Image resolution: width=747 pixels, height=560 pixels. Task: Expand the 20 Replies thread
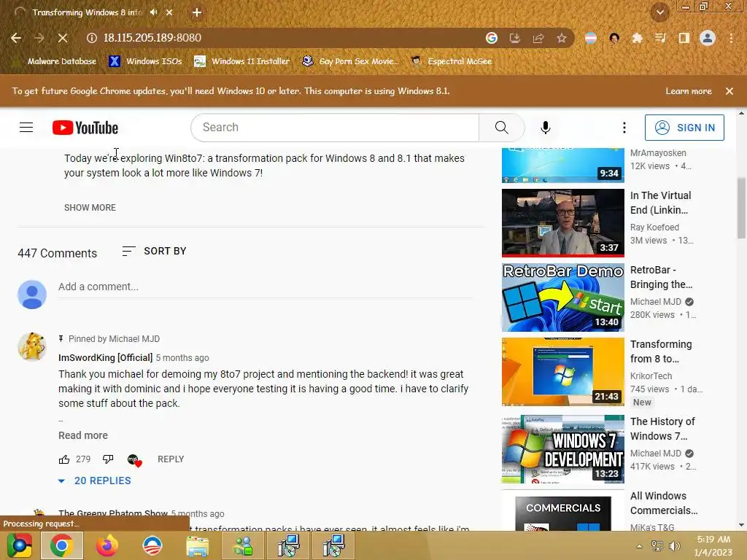(x=94, y=481)
